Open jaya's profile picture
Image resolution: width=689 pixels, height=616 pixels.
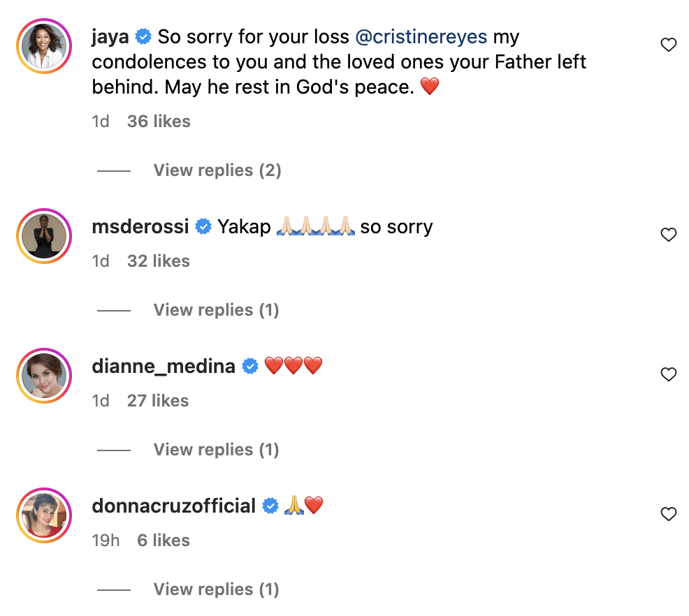point(44,45)
